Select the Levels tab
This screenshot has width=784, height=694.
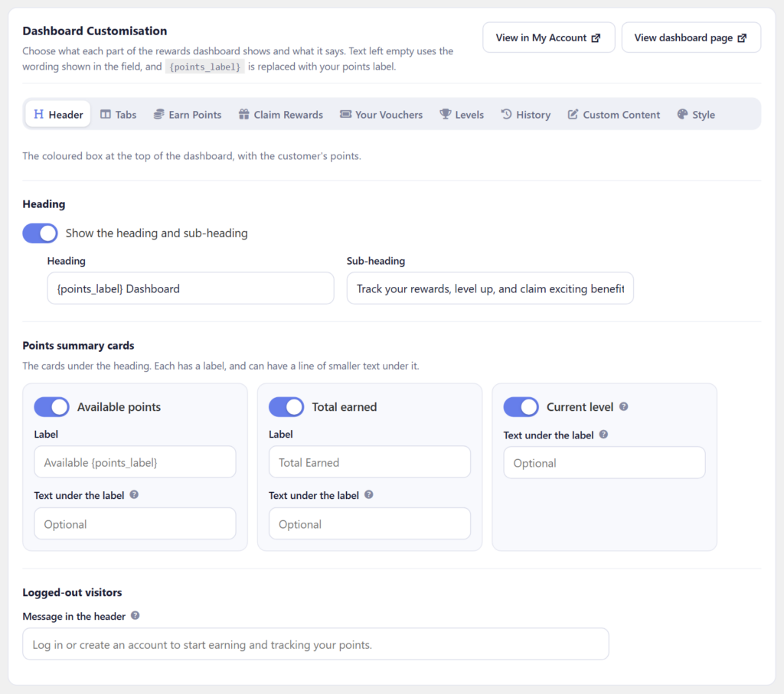462,115
